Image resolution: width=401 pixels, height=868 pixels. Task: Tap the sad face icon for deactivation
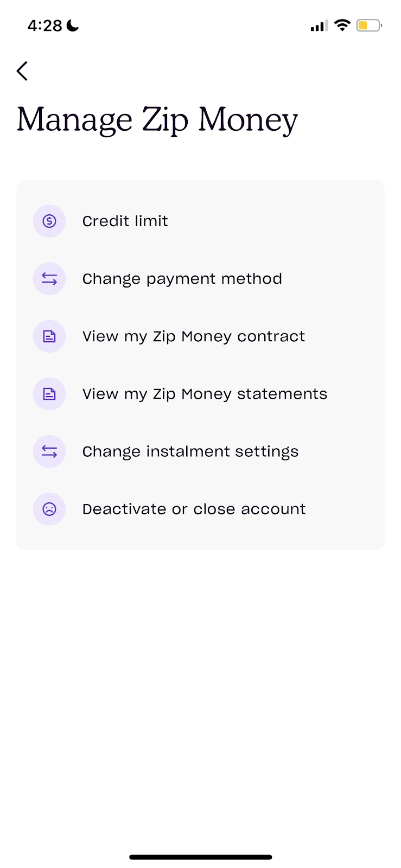click(49, 509)
